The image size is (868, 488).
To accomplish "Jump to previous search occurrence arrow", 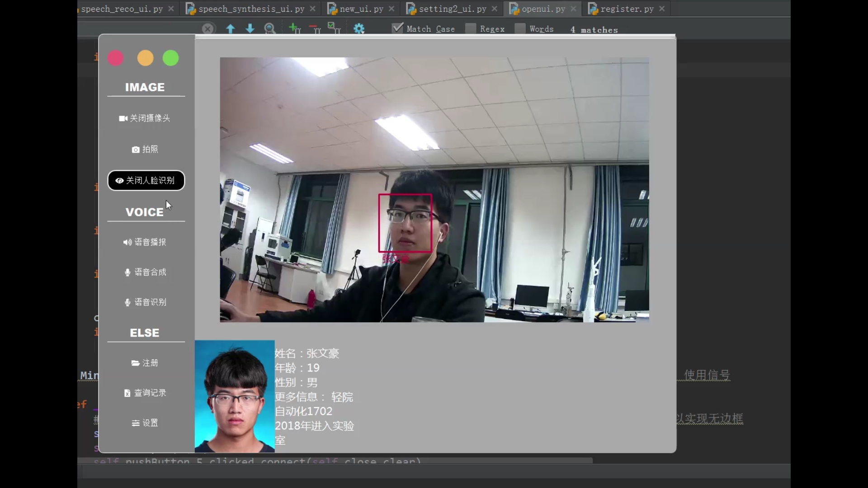I will tap(231, 29).
